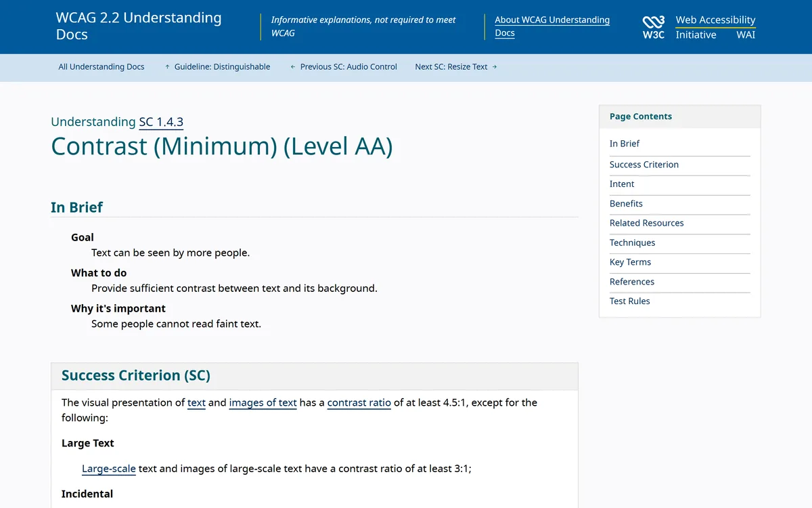The width and height of the screenshot is (812, 508).
Task: Click the Why it's important term label
Action: (118, 308)
